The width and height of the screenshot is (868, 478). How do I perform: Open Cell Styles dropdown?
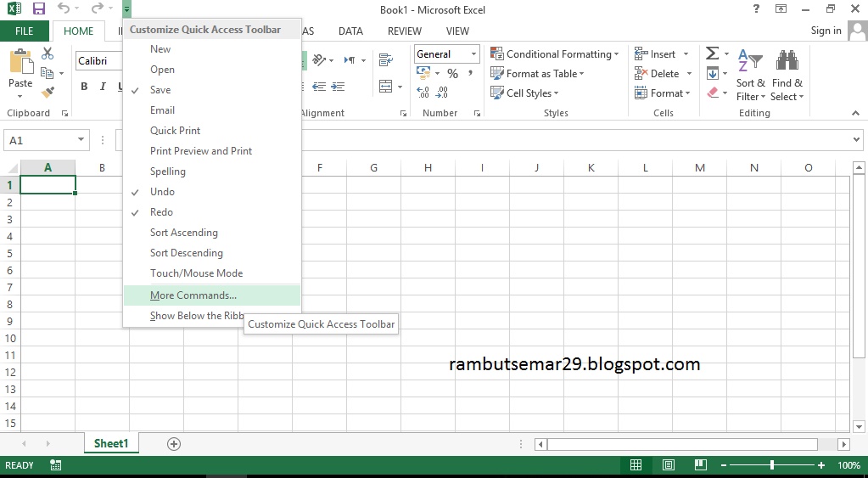(x=524, y=93)
